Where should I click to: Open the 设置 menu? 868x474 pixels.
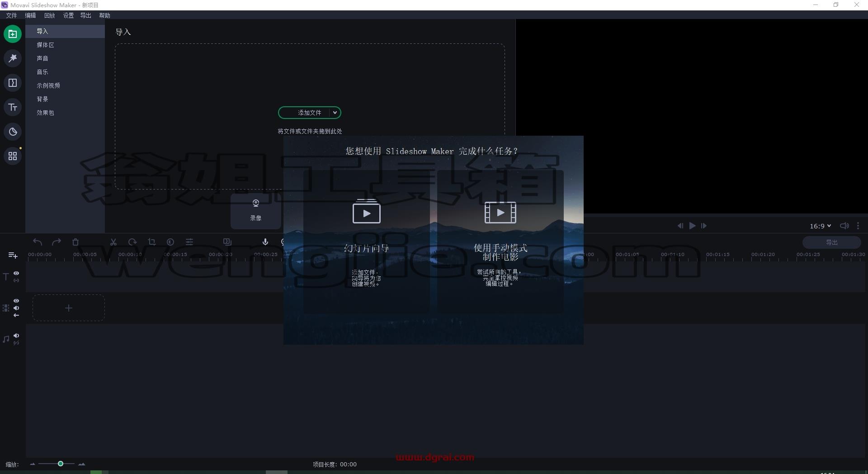68,15
